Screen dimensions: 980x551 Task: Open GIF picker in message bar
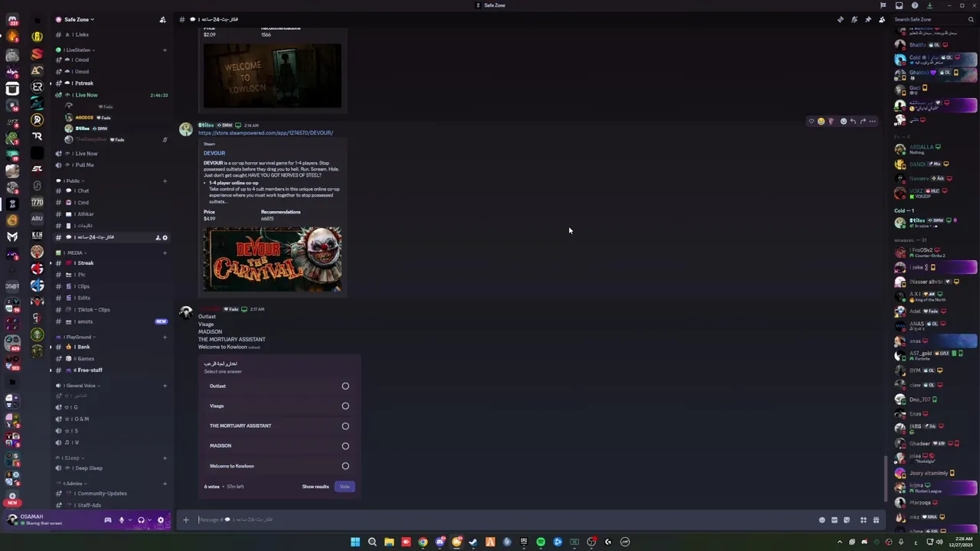tap(835, 520)
